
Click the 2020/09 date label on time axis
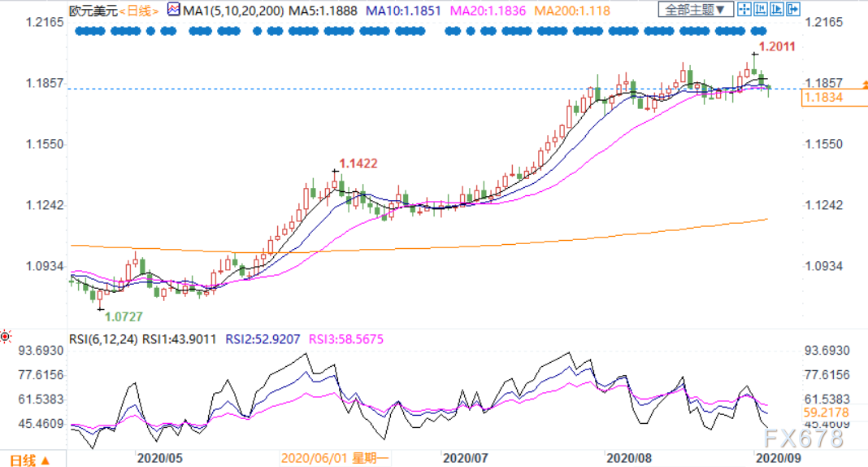(779, 458)
